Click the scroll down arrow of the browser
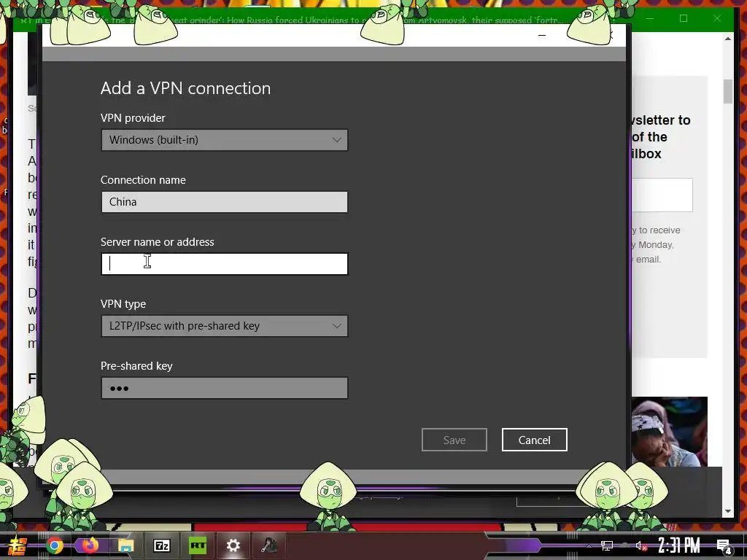The image size is (747, 560). (x=727, y=511)
